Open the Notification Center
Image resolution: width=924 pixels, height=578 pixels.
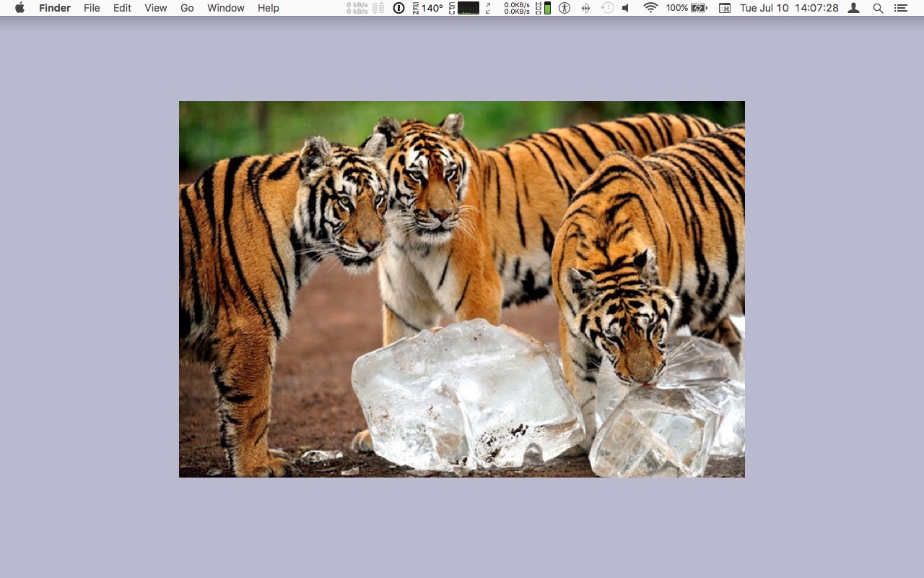point(900,8)
